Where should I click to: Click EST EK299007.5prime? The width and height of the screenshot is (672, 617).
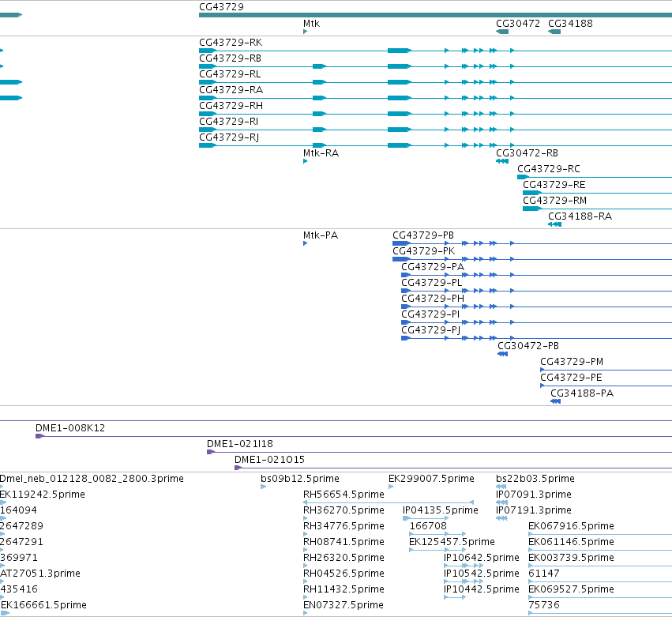click(431, 479)
